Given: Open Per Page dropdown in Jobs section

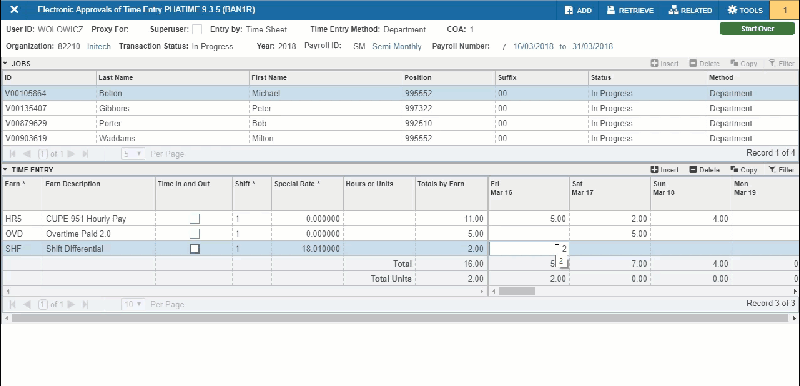Looking at the screenshot, I should (x=133, y=153).
